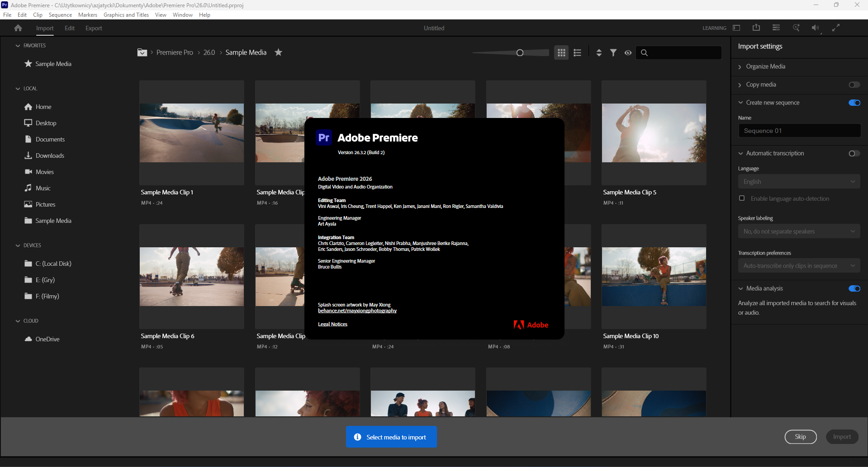Image resolution: width=868 pixels, height=467 pixels.
Task: Open the Movies folder
Action: (39, 172)
